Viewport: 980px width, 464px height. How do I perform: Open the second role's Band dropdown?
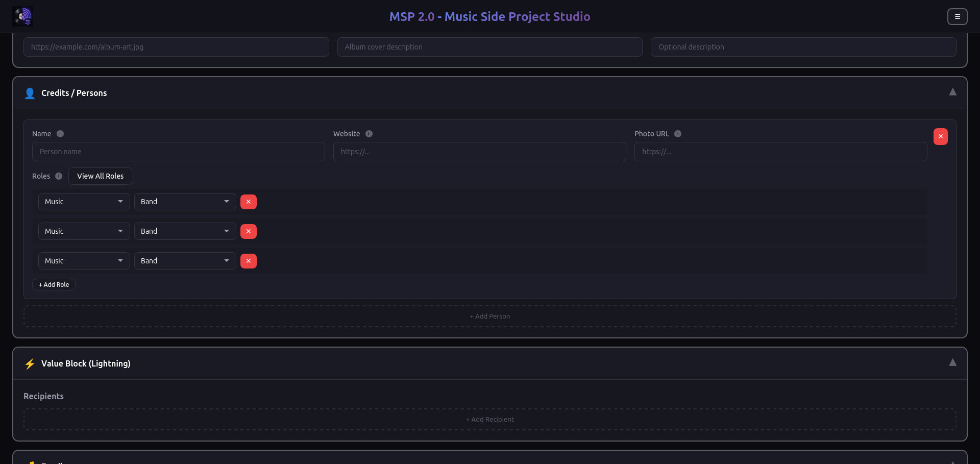(x=185, y=231)
